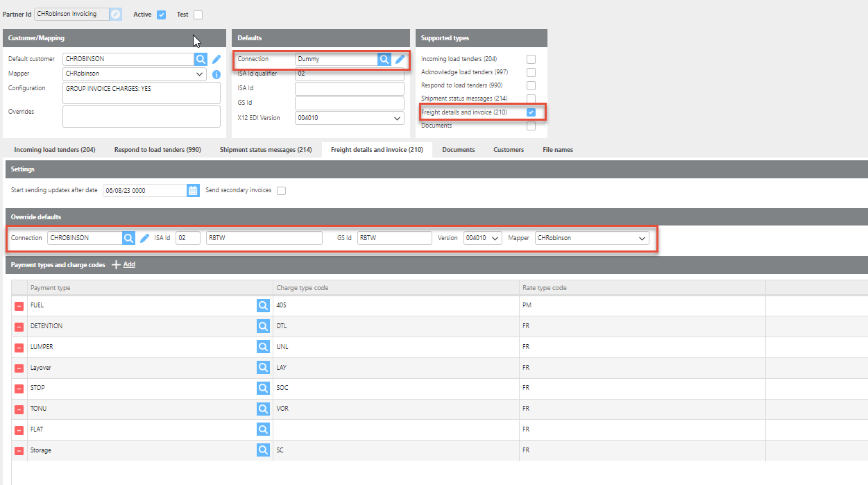Click search icon next to Default customer

(200, 60)
